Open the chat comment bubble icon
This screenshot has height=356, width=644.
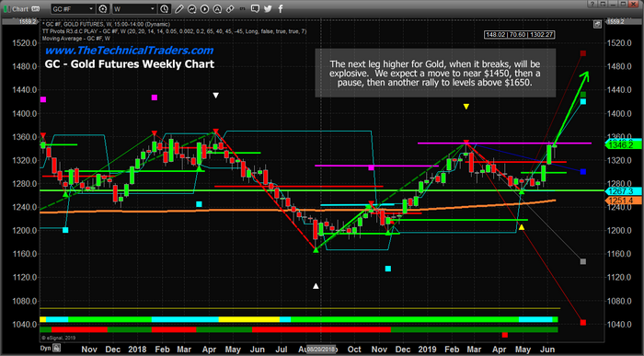click(x=255, y=8)
